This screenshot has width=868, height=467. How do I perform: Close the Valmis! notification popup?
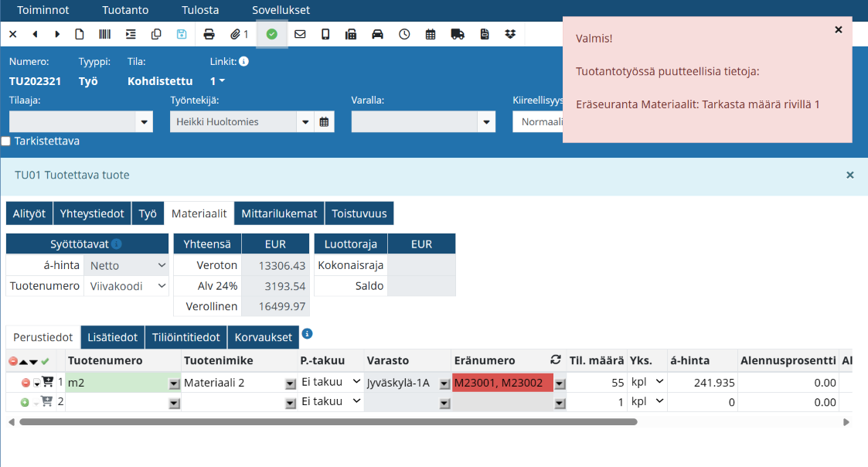[838, 29]
